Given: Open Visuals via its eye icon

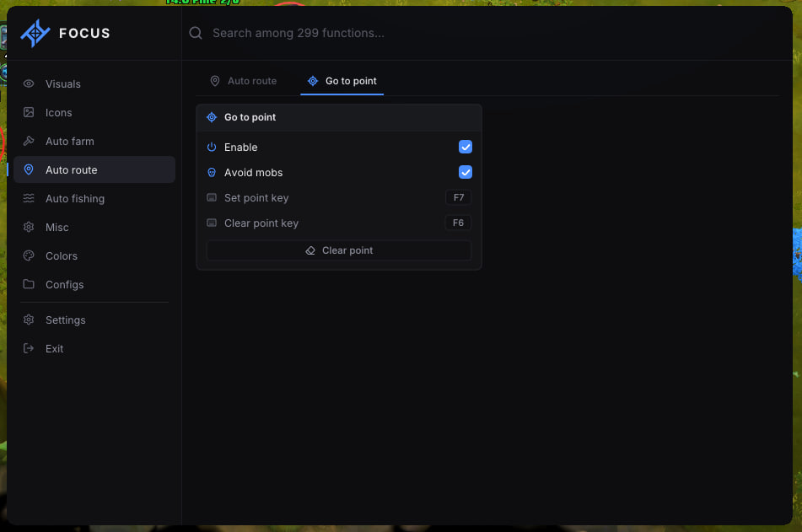Looking at the screenshot, I should coord(29,83).
